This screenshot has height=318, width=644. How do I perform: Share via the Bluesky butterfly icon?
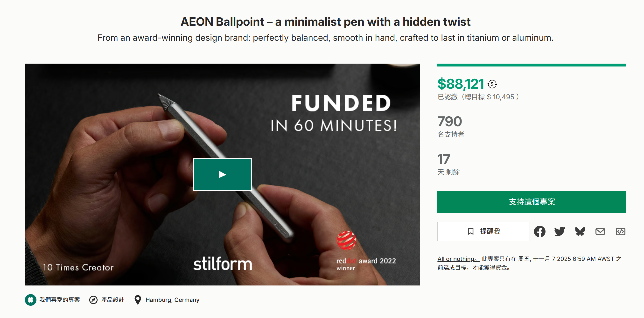pyautogui.click(x=580, y=231)
